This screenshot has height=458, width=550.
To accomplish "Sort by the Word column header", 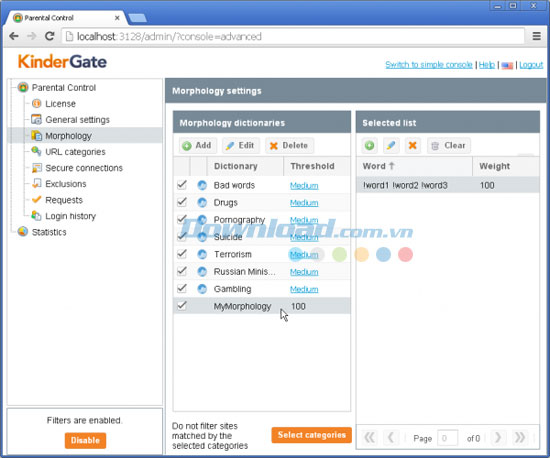I will pos(414,166).
